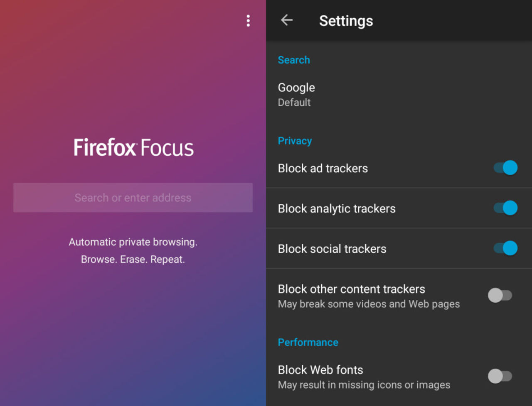Toggle Block Web fonts on

500,376
